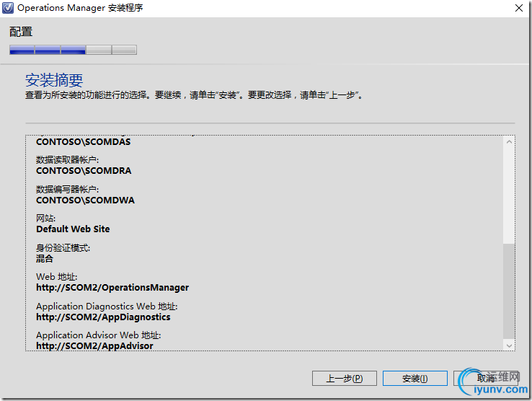Click the summary scrollbar down arrow
532x401 pixels.
[x=509, y=345]
